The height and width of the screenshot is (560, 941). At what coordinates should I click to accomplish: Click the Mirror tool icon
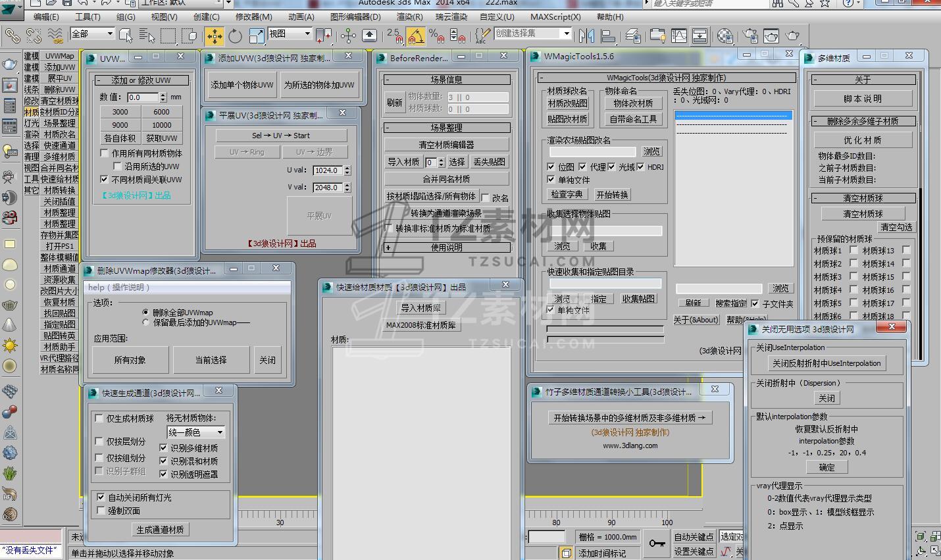tap(586, 36)
